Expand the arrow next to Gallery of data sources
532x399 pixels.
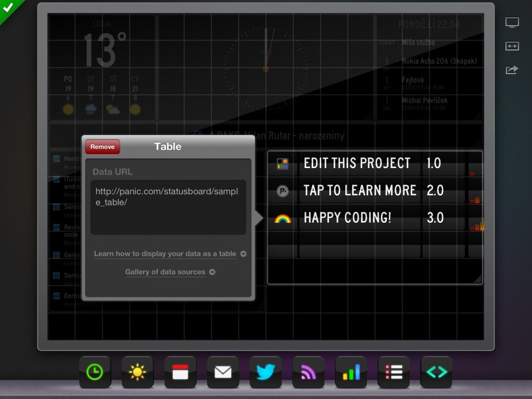point(212,272)
